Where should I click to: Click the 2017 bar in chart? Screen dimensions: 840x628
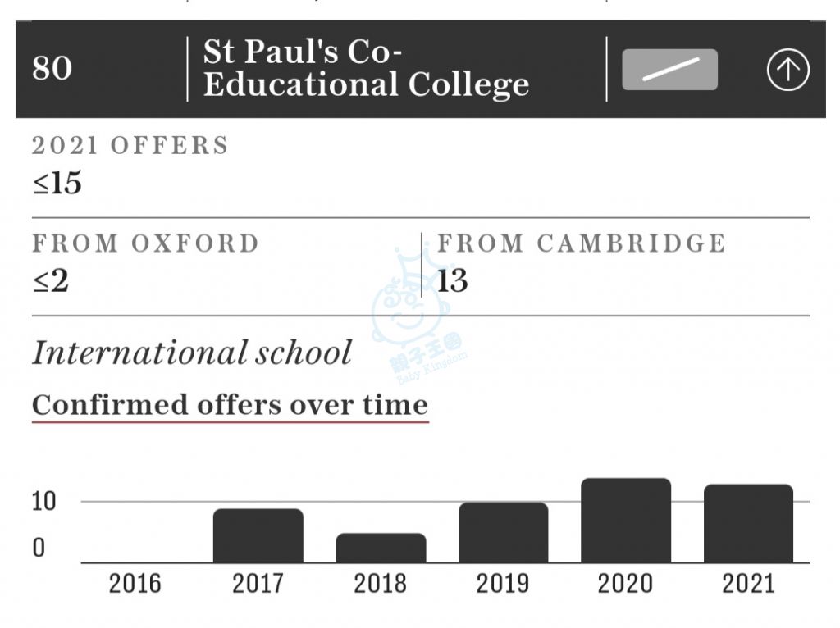(258, 536)
